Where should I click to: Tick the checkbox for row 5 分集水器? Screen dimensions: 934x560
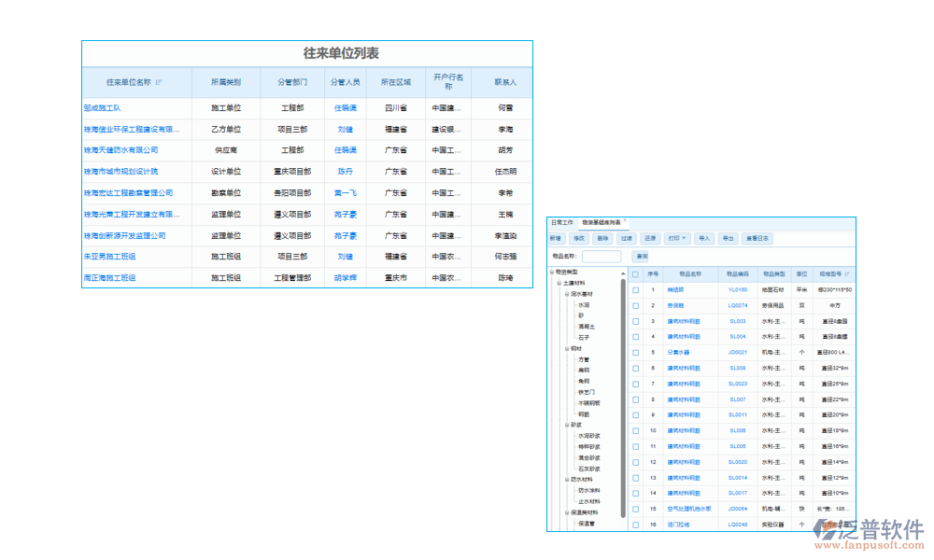click(635, 353)
